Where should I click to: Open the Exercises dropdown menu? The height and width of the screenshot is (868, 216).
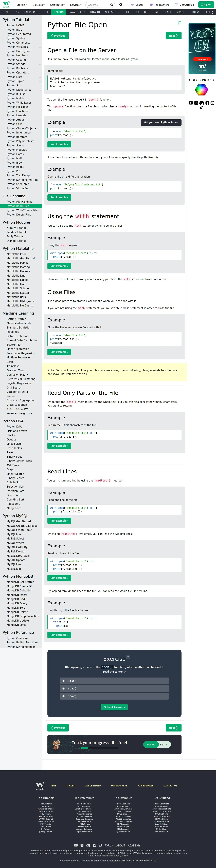coord(38,5)
